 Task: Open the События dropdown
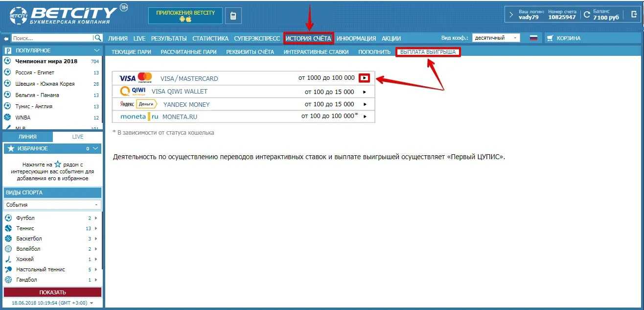(x=52, y=205)
